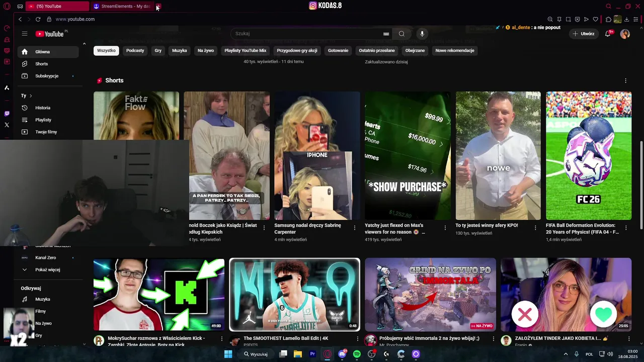Open Playlisty in sidebar
This screenshot has width=644, height=362.
coord(48,120)
